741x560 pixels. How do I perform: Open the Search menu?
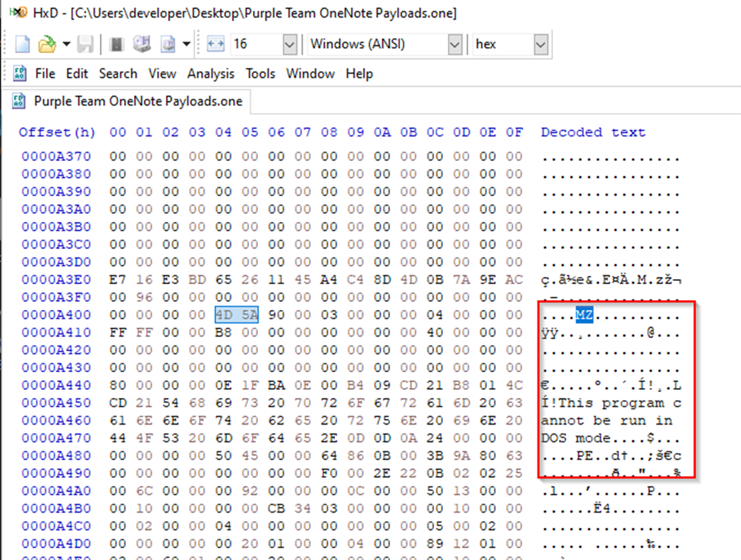[x=118, y=74]
